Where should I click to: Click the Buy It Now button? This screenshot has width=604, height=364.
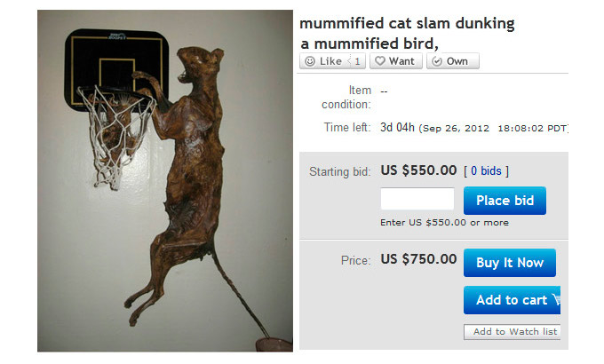[510, 263]
